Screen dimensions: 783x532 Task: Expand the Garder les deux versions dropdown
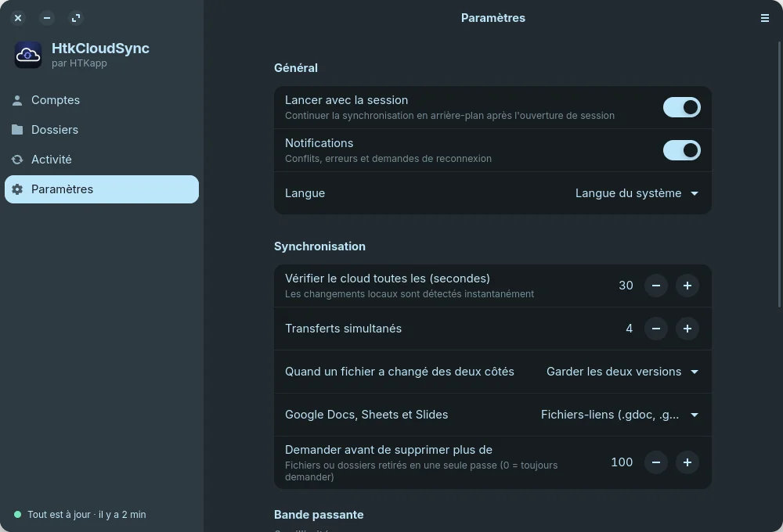[x=622, y=372]
